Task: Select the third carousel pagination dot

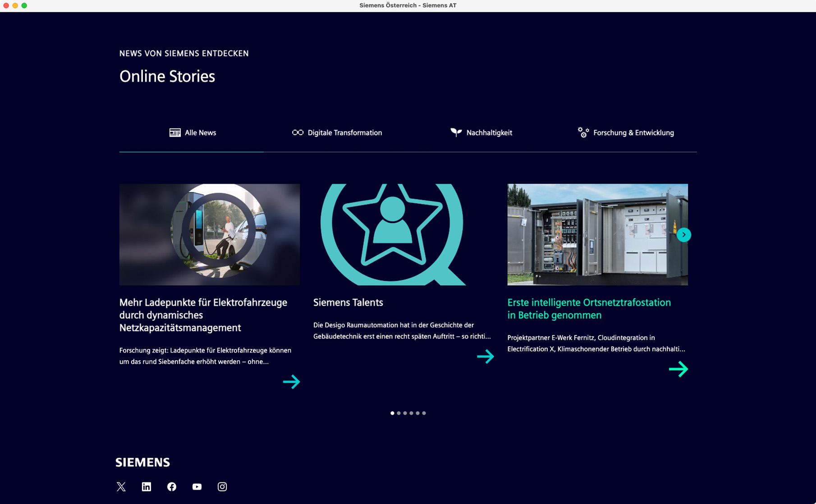Action: click(405, 413)
